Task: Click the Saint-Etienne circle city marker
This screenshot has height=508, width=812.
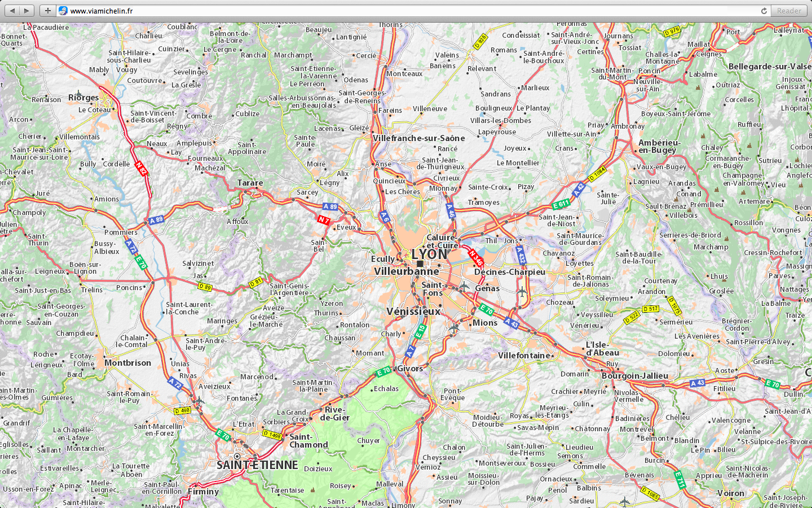Action: pyautogui.click(x=237, y=456)
